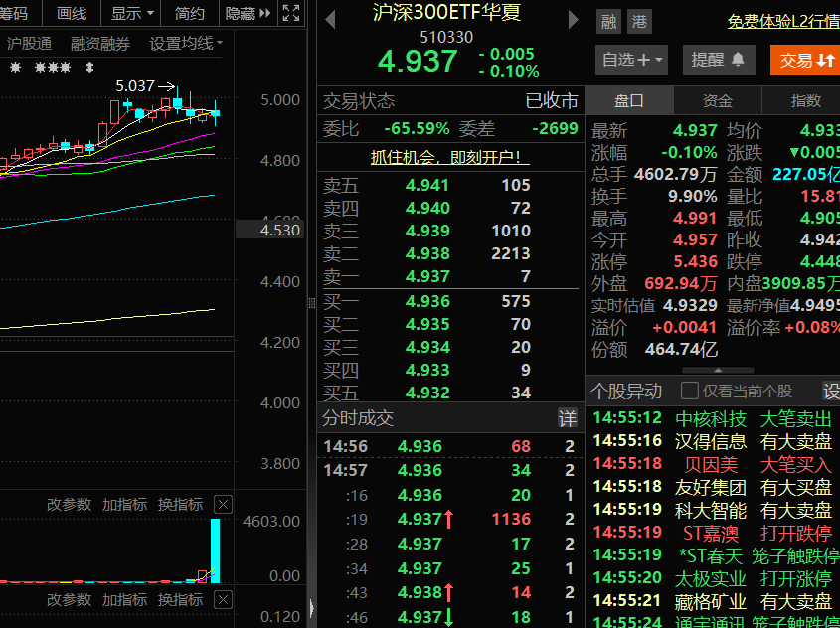Open *ST春天 alert row
840x628 pixels.
[715, 555]
